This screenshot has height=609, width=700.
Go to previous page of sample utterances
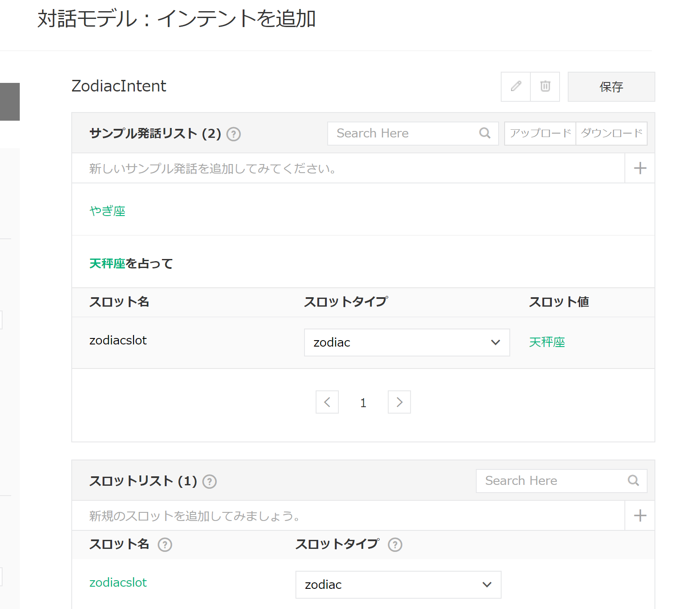click(x=327, y=402)
